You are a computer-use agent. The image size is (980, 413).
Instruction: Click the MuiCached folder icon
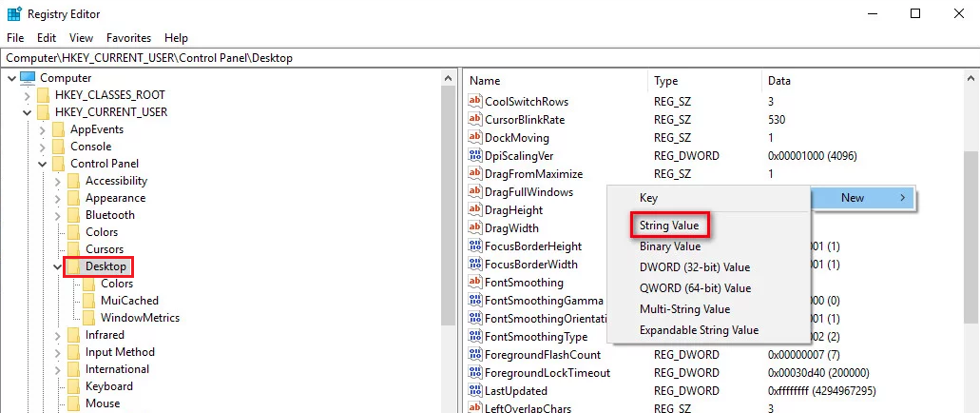pyautogui.click(x=88, y=301)
